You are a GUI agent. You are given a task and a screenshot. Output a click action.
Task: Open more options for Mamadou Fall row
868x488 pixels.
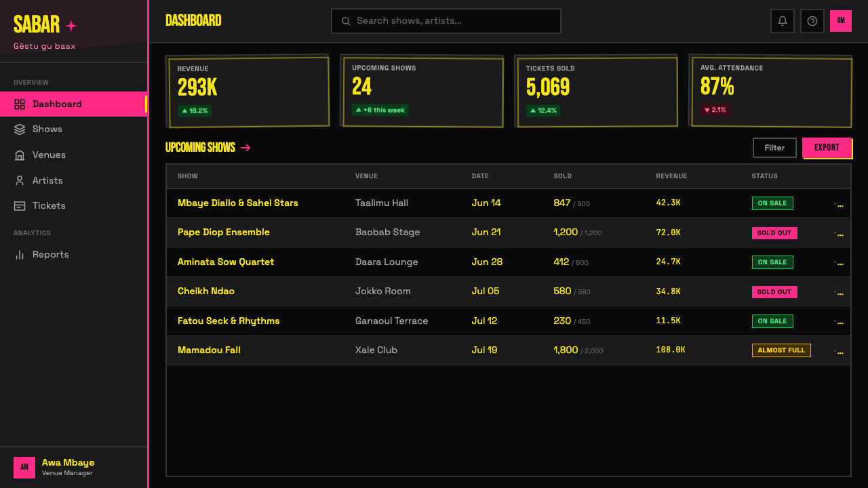[839, 351]
